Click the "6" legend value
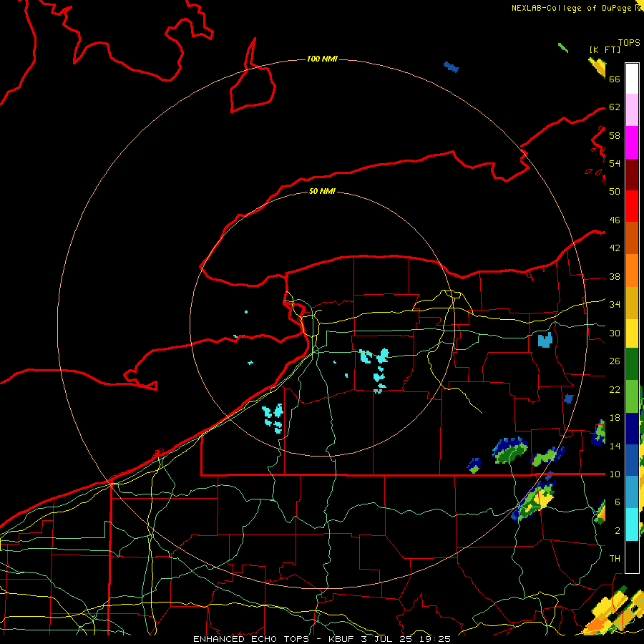644x644 pixels. (x=618, y=502)
